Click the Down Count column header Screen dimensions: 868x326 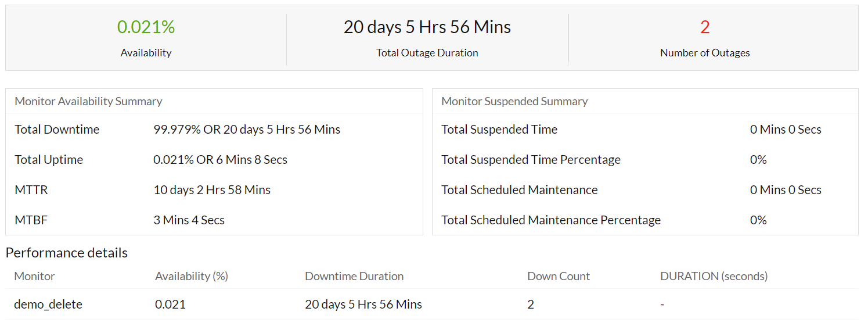pos(558,277)
